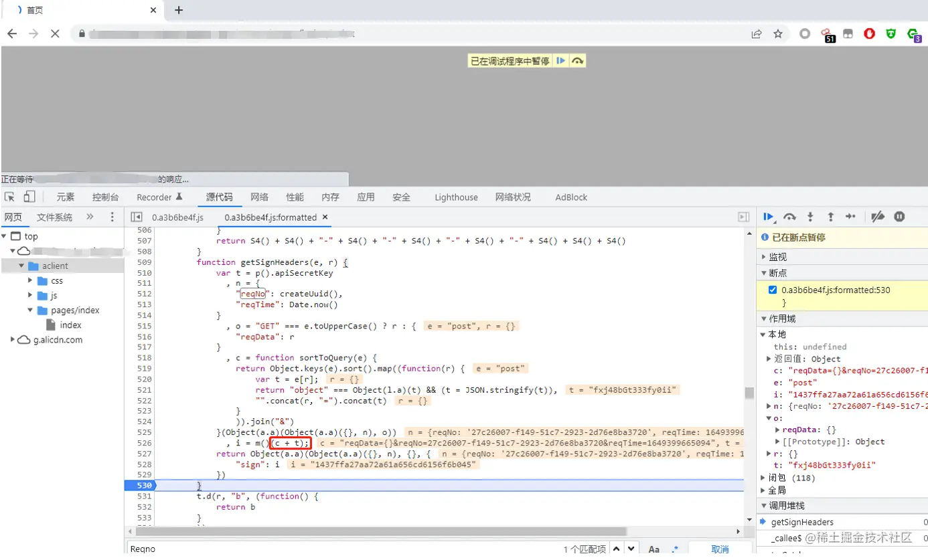Share this page from the address bar

pos(757,33)
